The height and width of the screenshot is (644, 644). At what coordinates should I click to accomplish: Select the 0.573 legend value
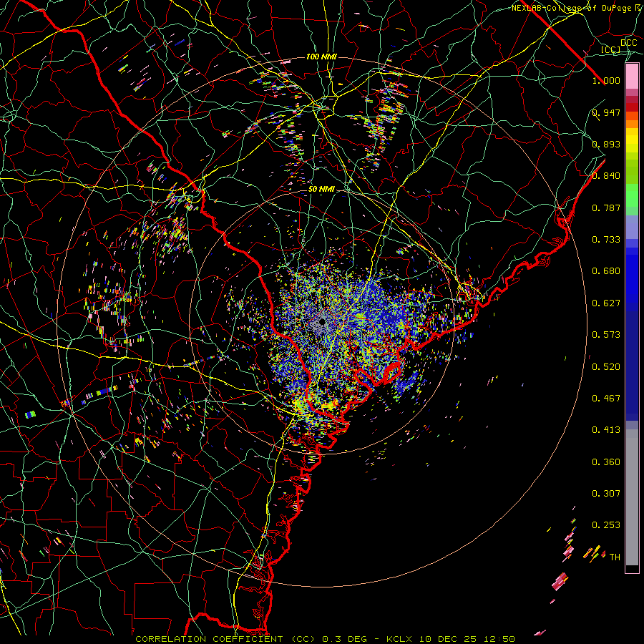(x=606, y=335)
